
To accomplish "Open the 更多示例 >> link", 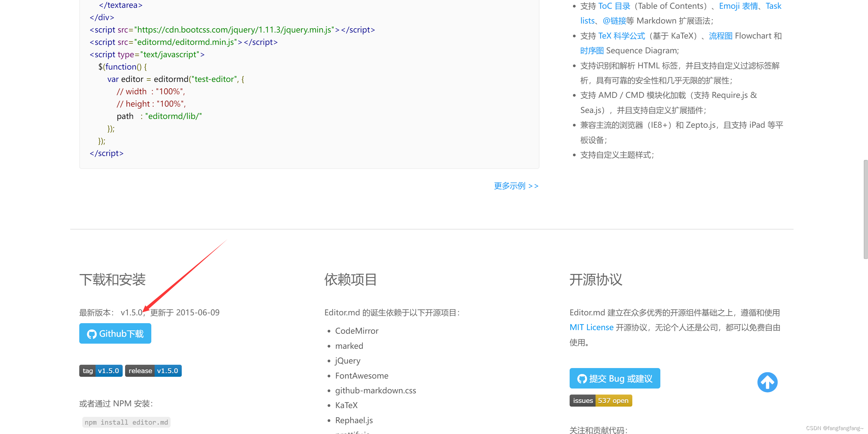I will 516,186.
